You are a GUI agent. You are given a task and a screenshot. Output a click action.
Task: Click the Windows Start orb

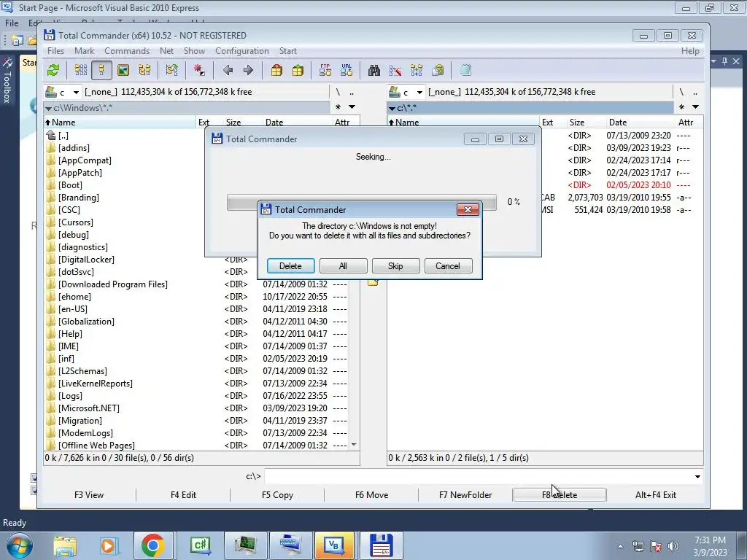pos(20,545)
